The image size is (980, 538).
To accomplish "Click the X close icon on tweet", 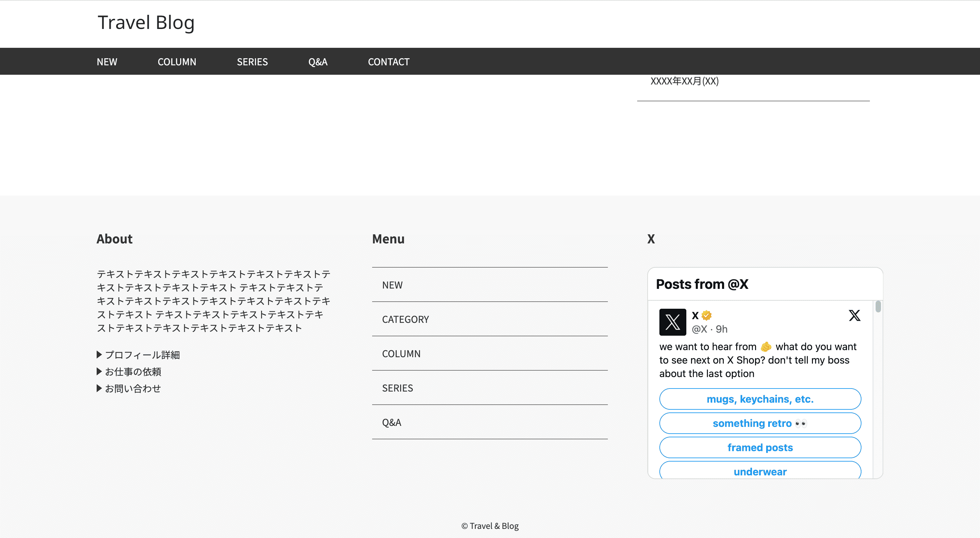I will pos(855,316).
